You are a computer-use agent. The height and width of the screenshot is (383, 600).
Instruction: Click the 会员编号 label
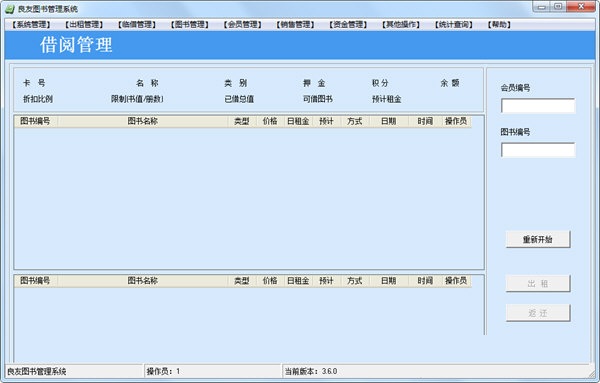click(x=515, y=88)
